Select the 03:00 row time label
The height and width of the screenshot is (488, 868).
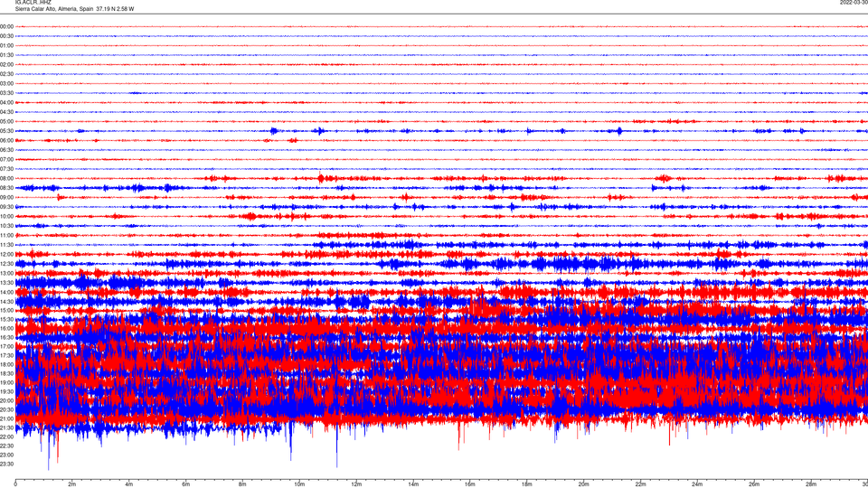(6, 83)
